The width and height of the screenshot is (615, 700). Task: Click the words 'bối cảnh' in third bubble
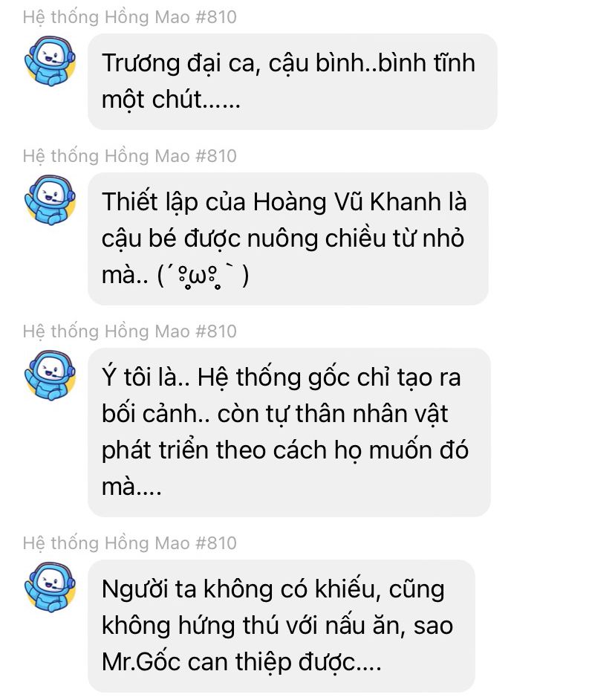(149, 415)
